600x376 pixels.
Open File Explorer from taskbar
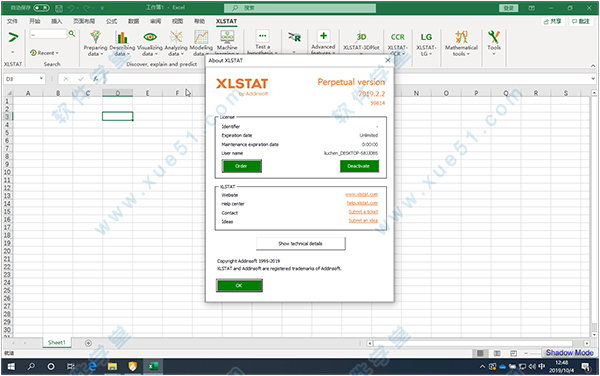tap(112, 366)
